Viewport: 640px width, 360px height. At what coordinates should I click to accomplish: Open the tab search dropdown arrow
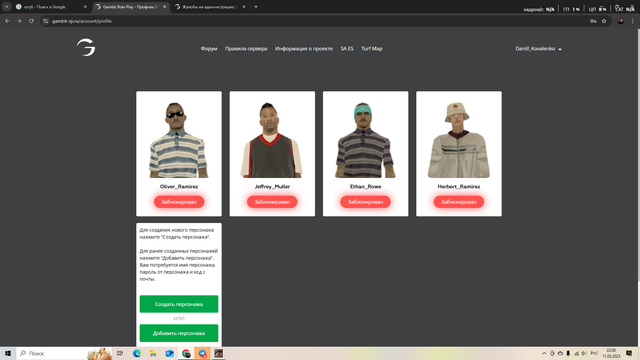coord(7,7)
